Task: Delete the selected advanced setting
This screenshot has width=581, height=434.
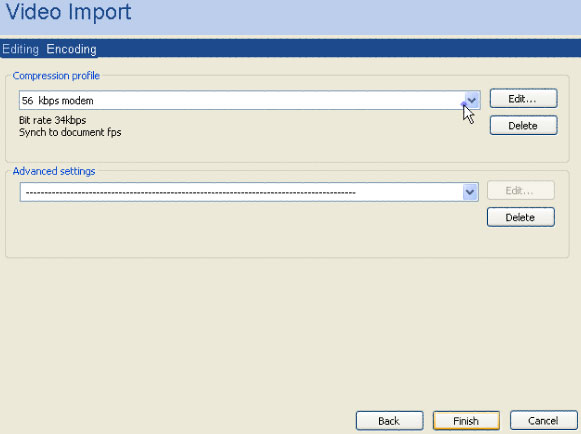Action: pos(520,217)
